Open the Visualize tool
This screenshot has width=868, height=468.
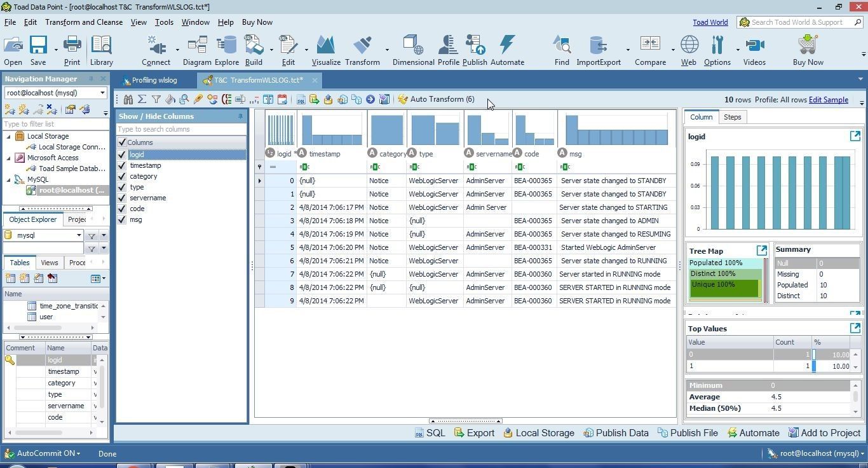point(326,50)
